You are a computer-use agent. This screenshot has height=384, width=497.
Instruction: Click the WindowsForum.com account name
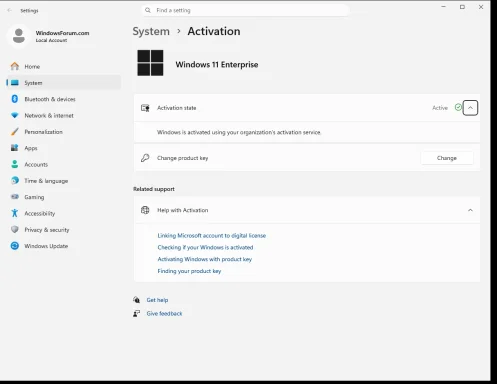tap(62, 33)
